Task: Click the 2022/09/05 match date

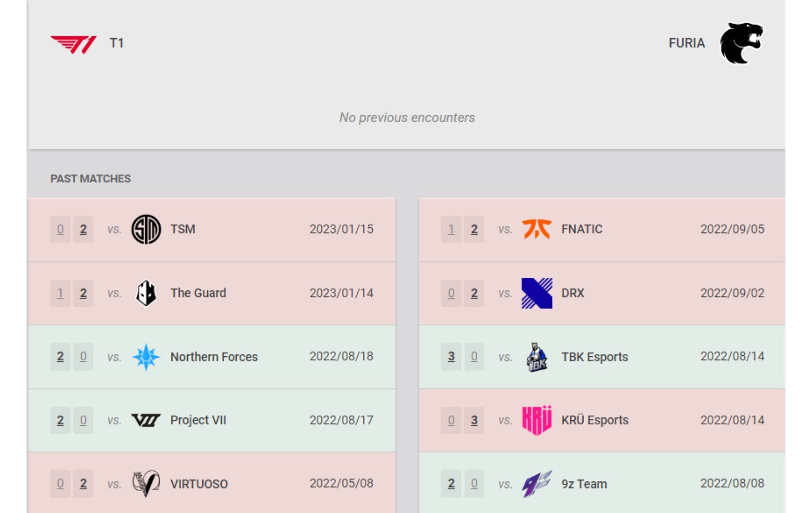Action: 733,229
